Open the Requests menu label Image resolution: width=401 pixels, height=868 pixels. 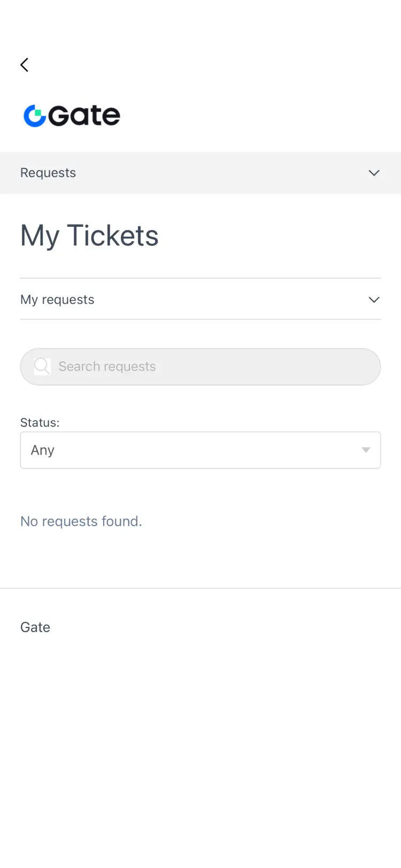(48, 173)
